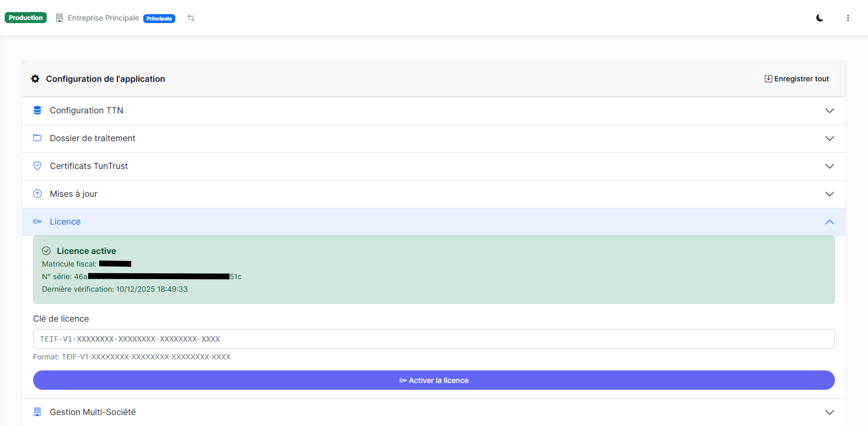Screen dimensions: 868x426
Task: Click the Configuration TTN database icon
Action: tap(37, 110)
